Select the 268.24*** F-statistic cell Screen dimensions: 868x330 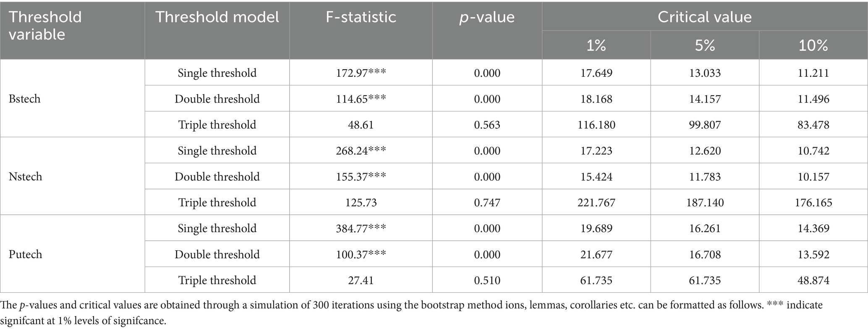point(361,151)
